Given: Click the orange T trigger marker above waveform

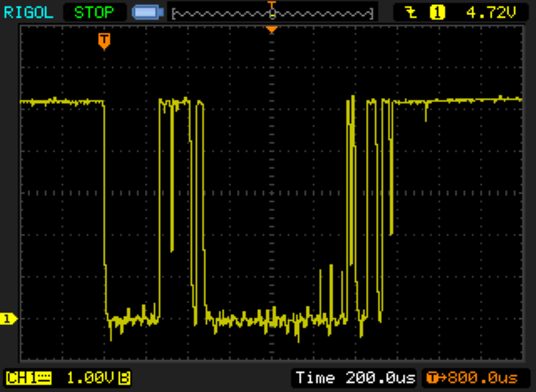Looking at the screenshot, I should click(104, 40).
